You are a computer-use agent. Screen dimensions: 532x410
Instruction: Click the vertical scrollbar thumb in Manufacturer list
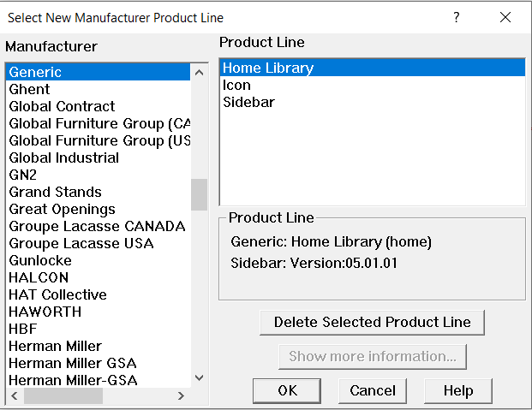[x=199, y=194]
